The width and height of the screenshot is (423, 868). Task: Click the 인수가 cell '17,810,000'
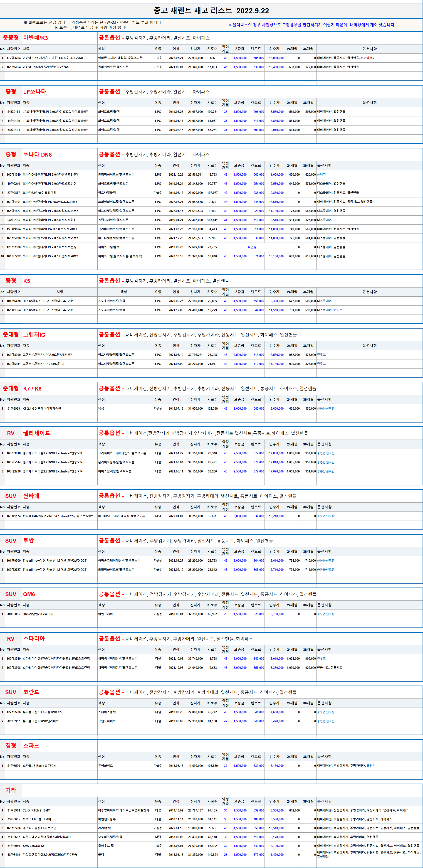[x=276, y=462]
